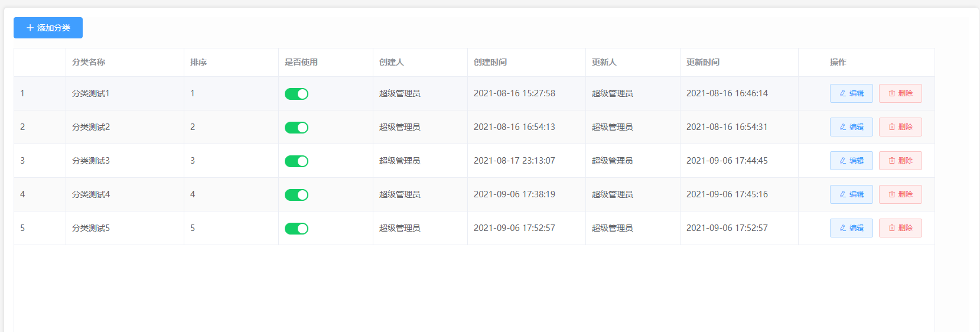The width and height of the screenshot is (980, 332).
Task: Delete the 分类测试2 row
Action: (x=900, y=127)
